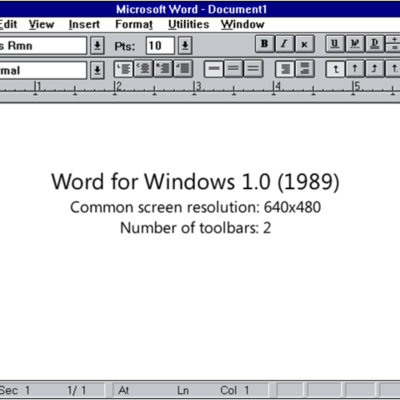Select left-aligned paragraph icon
This screenshot has height=400, width=400.
pyautogui.click(x=124, y=69)
